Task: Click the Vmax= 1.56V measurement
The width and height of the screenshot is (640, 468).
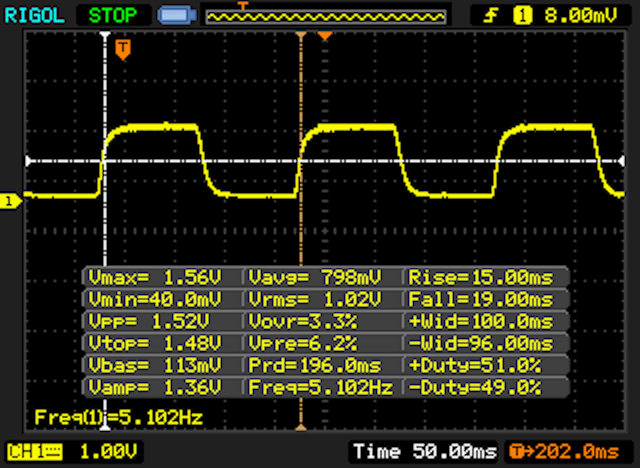Action: [x=155, y=277]
